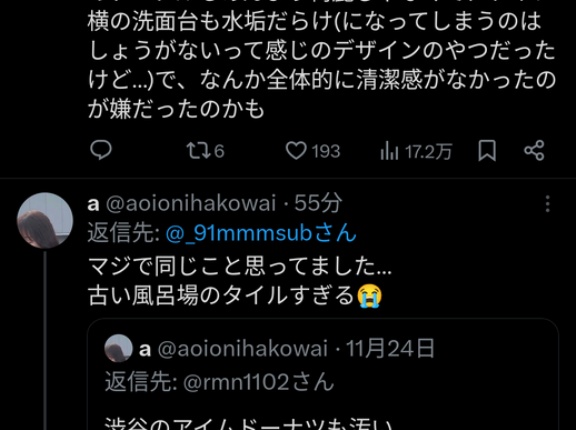Open the large profile avatar of user a
The height and width of the screenshot is (430, 576).
tap(45, 220)
